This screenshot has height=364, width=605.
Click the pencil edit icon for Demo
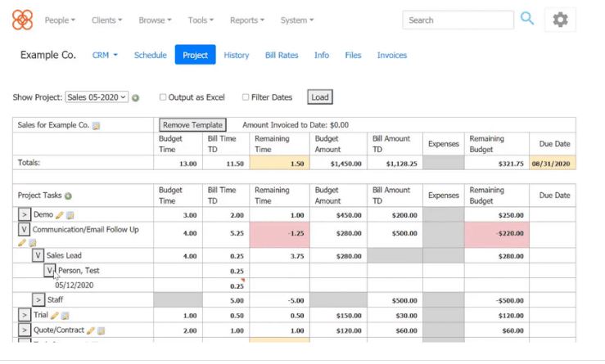pos(59,214)
